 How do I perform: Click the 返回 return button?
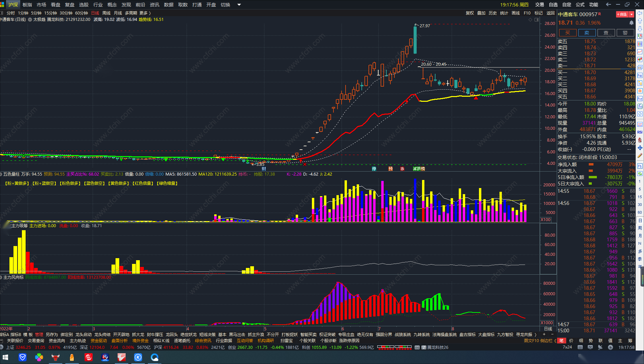551,13
